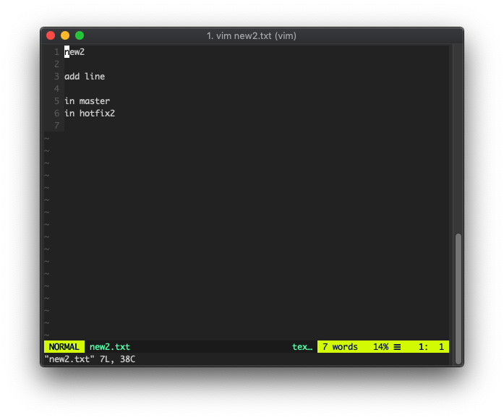Click the NORMAL mode indicator
504x420 pixels.
coord(64,347)
